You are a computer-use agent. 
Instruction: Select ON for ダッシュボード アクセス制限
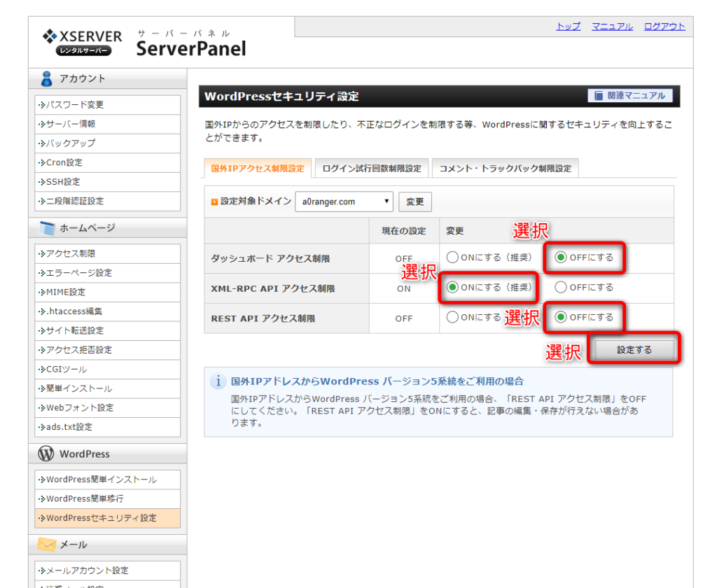452,258
